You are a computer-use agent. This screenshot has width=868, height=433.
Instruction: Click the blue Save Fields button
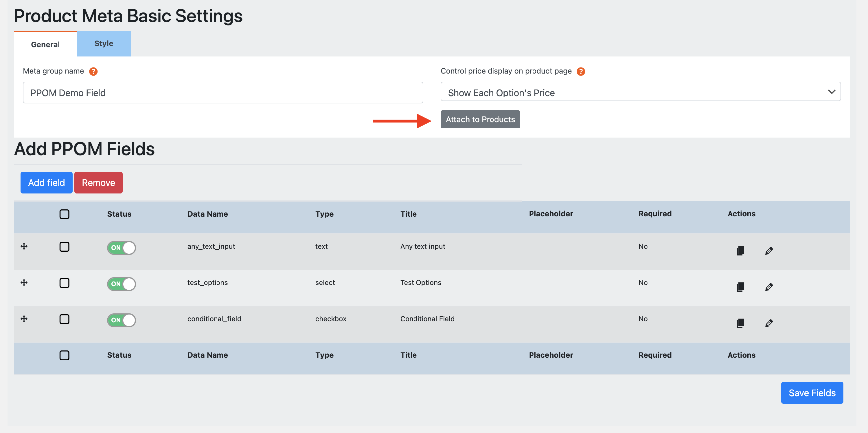pos(812,393)
